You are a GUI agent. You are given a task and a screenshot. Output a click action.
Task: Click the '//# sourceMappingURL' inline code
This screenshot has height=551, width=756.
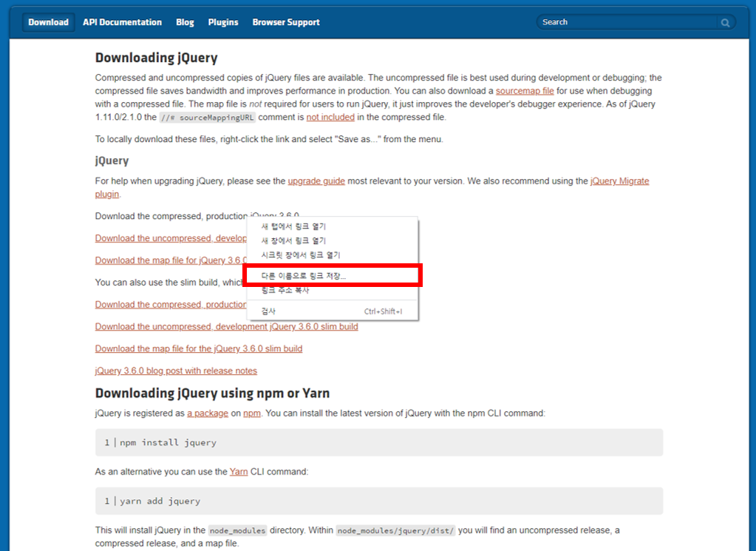(208, 118)
